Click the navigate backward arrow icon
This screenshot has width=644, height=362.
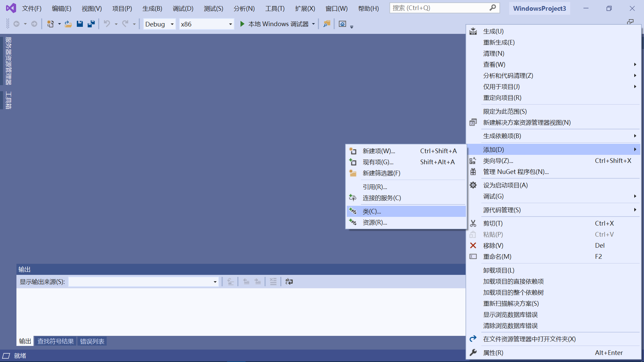(16, 24)
